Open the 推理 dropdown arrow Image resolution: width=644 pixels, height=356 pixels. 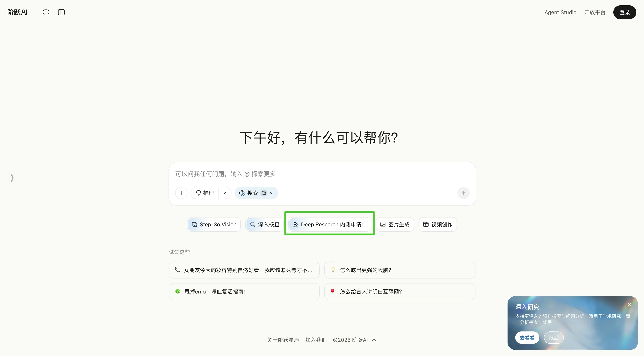click(224, 193)
